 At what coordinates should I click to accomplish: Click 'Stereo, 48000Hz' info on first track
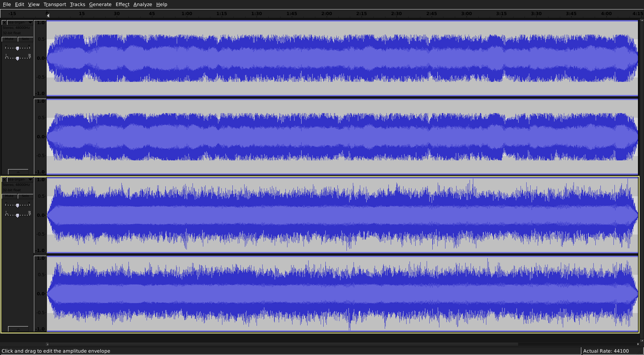[16, 28]
